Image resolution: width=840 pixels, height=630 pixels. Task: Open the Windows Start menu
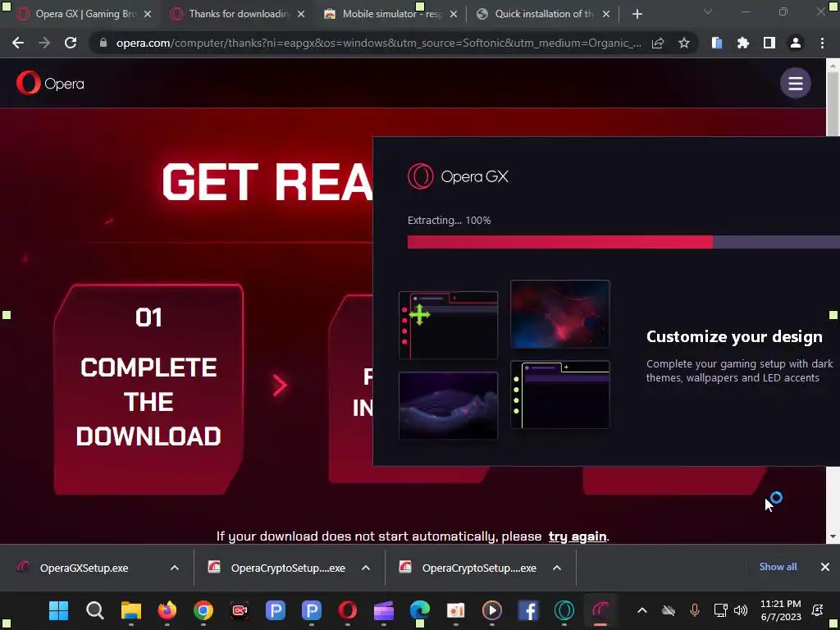[58, 610]
